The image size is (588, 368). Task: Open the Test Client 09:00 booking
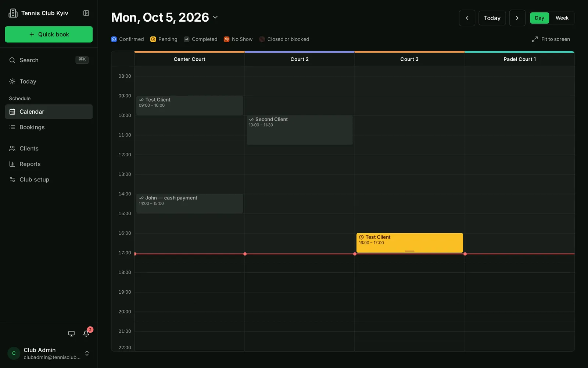coord(190,105)
